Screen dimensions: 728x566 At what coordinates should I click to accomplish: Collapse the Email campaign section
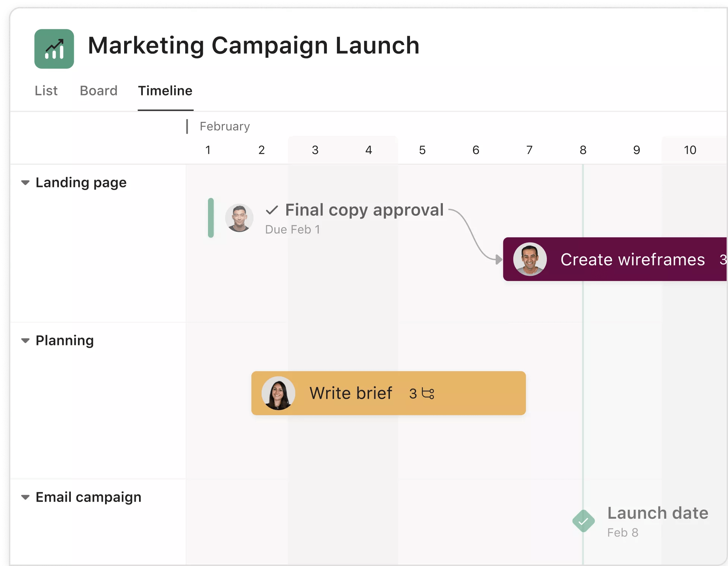coord(25,497)
